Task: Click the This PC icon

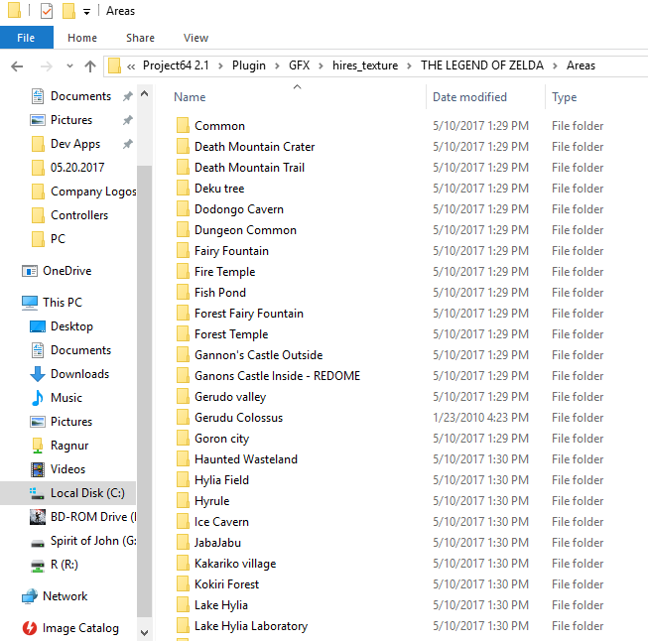Action: pyautogui.click(x=30, y=303)
